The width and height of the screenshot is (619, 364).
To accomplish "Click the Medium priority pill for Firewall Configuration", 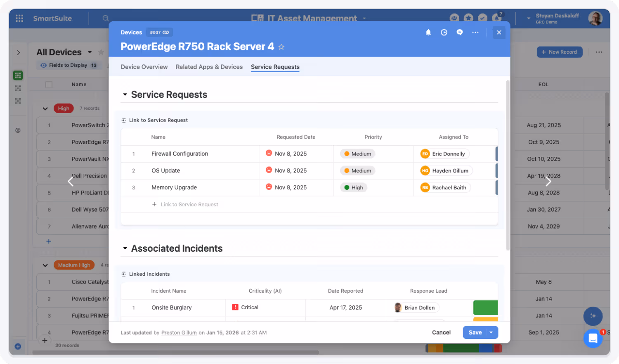I will [358, 154].
